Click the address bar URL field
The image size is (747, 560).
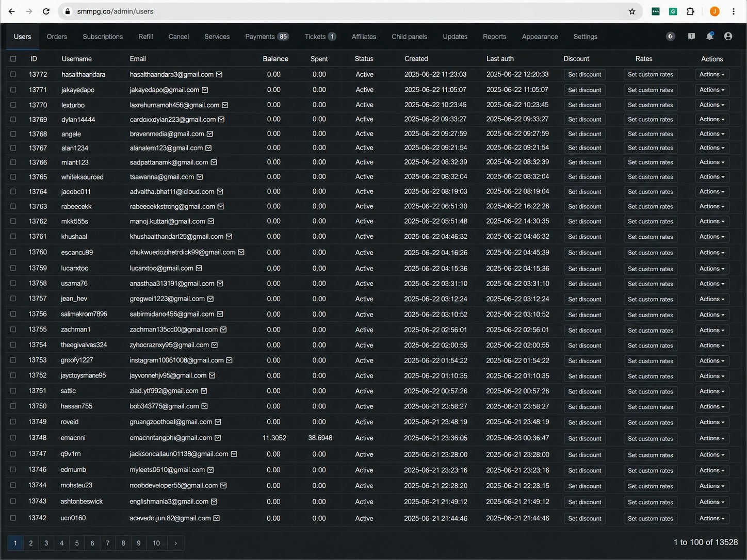point(351,11)
